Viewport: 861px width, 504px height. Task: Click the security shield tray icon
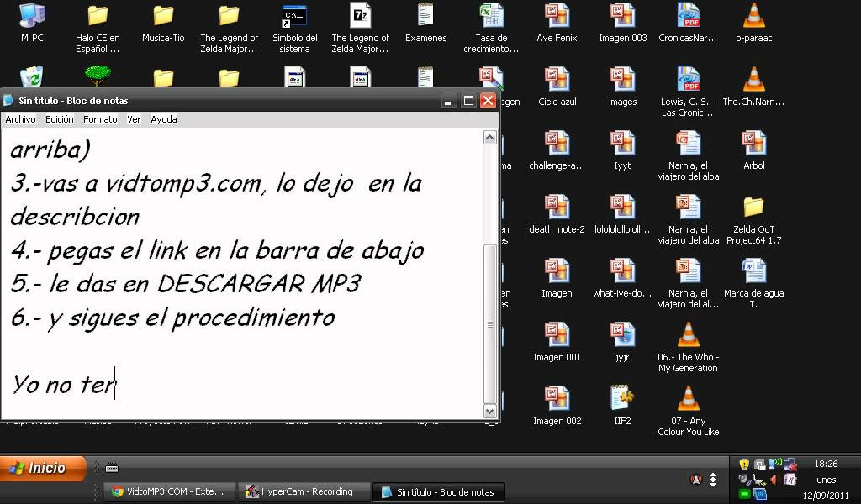pos(744,465)
